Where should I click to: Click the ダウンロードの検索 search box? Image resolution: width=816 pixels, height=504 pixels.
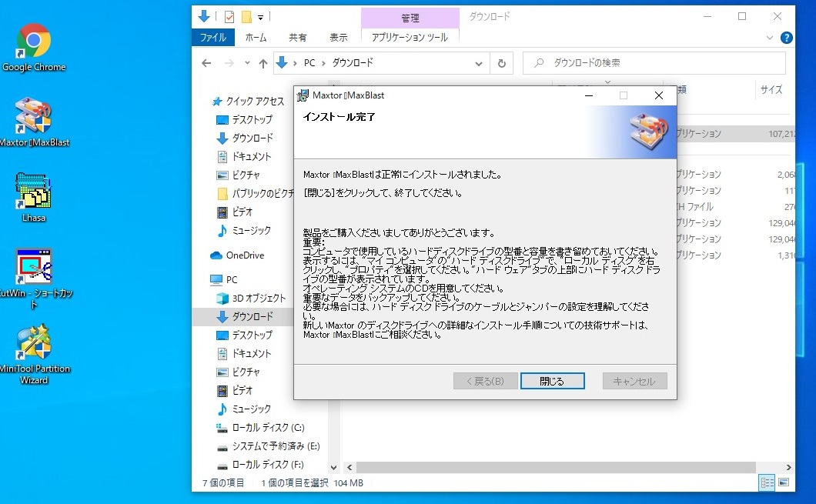(x=654, y=63)
